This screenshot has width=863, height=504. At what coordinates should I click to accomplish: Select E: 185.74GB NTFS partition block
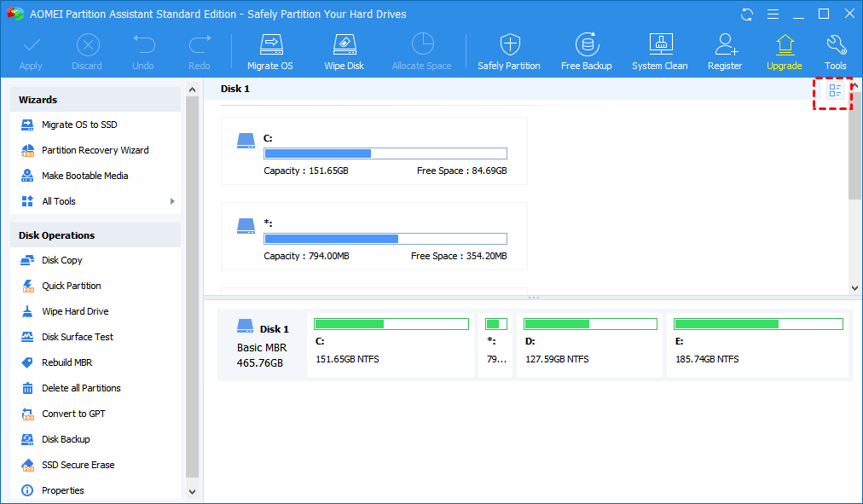pos(757,345)
